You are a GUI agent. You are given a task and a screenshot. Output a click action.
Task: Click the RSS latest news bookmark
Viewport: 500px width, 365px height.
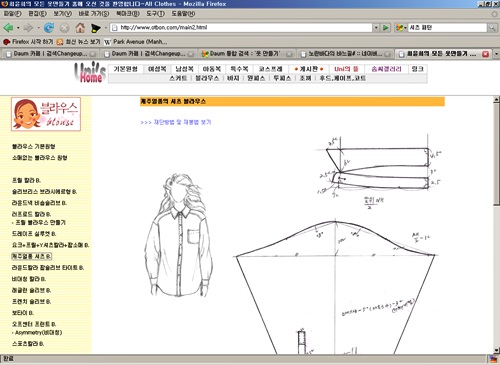(x=78, y=42)
